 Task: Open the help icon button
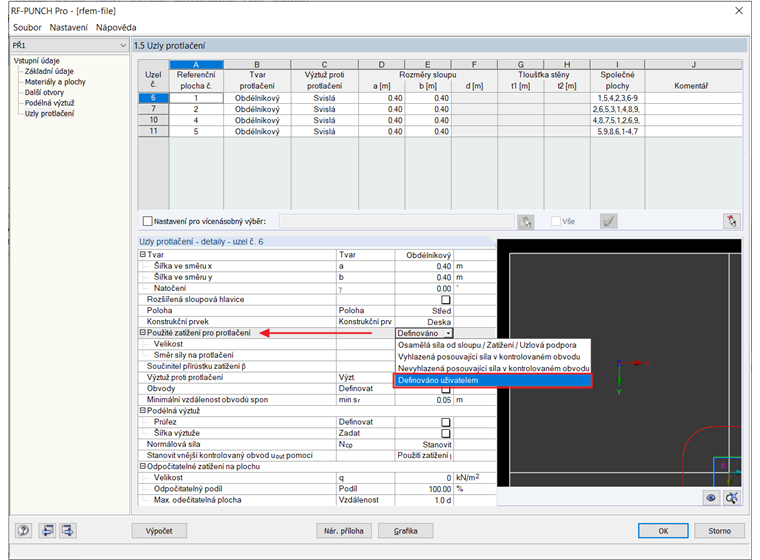coord(23,530)
